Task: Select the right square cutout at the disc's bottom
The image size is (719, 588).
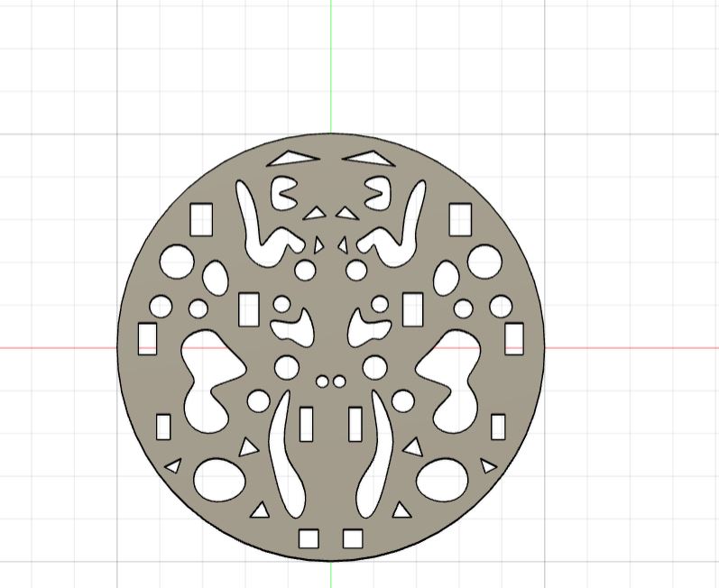Action: (x=353, y=538)
